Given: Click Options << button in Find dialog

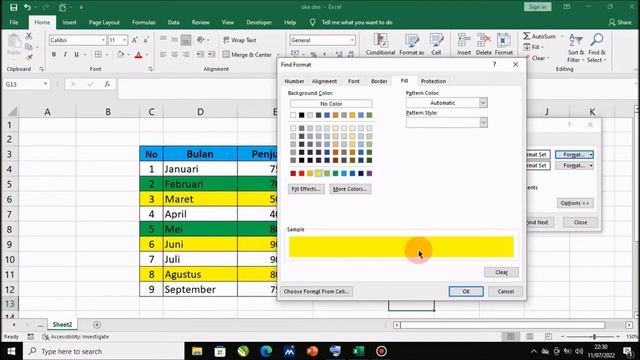Looking at the screenshot, I should point(575,203).
